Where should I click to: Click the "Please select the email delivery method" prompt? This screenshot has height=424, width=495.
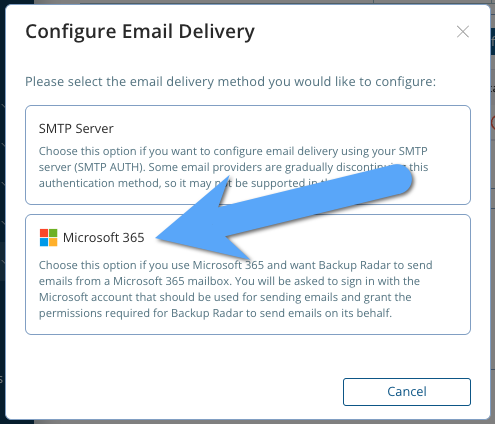click(x=231, y=82)
